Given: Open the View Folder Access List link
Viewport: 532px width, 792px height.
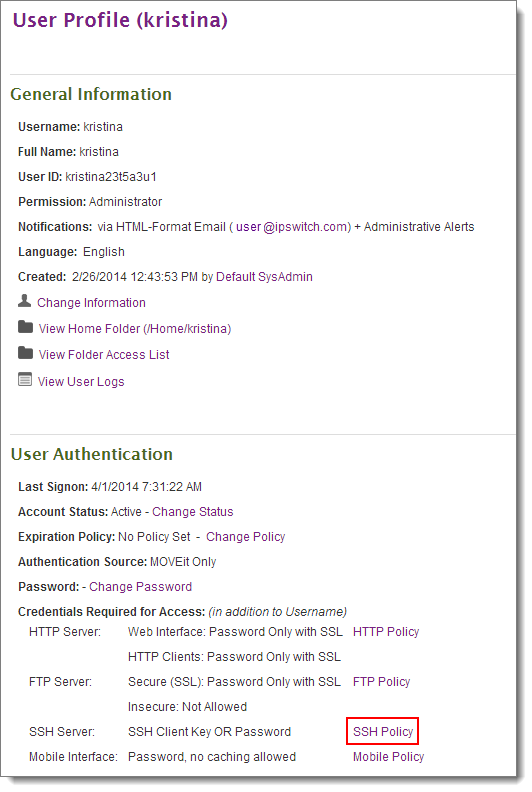Looking at the screenshot, I should click(104, 355).
